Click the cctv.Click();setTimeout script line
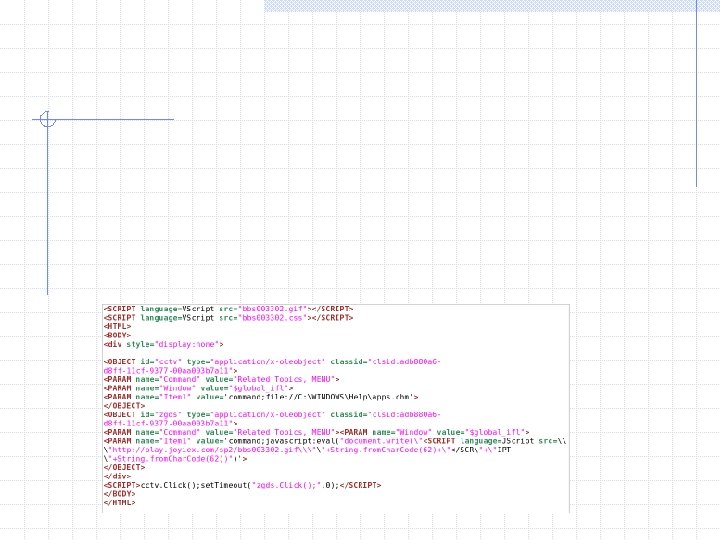The height and width of the screenshot is (540, 720). [242, 485]
